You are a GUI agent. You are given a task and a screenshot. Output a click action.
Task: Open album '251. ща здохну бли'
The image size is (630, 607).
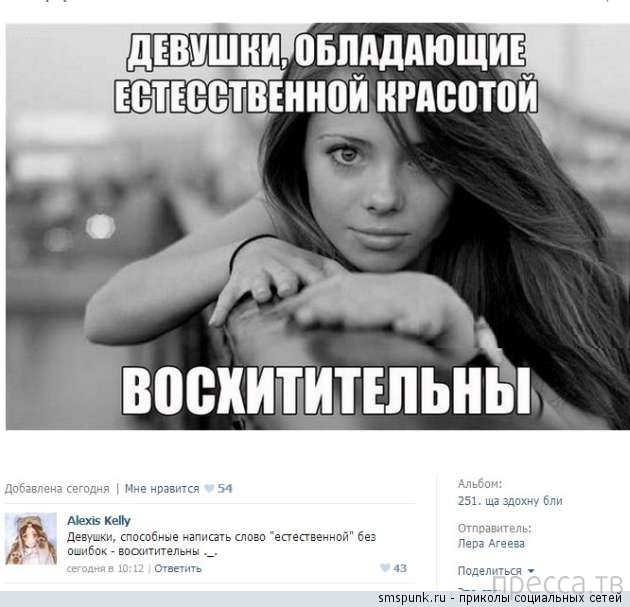[x=510, y=501]
